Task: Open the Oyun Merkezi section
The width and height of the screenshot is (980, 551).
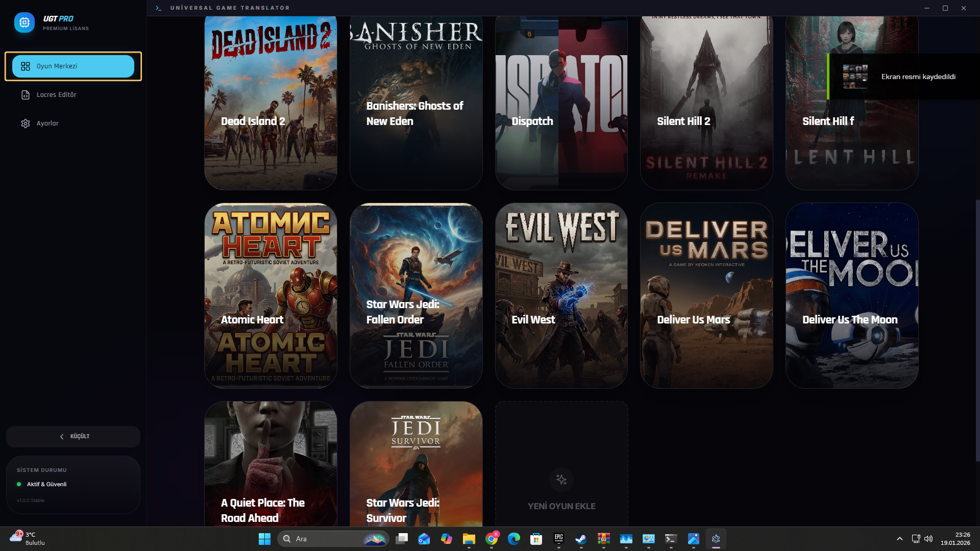Action: (x=73, y=66)
